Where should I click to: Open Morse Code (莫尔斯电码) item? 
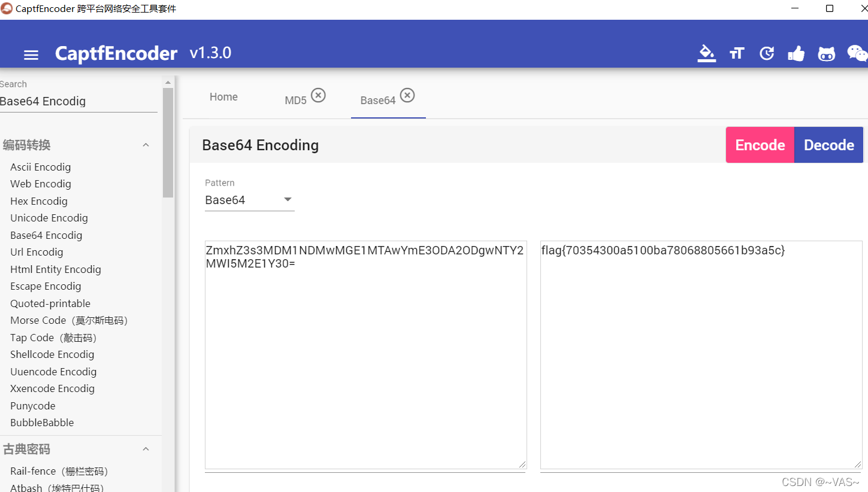coord(69,320)
